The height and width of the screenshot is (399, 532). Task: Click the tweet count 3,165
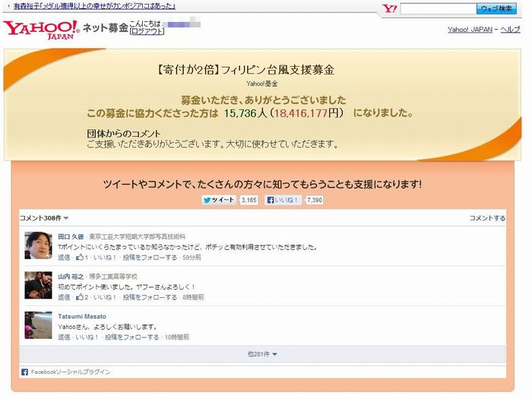click(249, 200)
